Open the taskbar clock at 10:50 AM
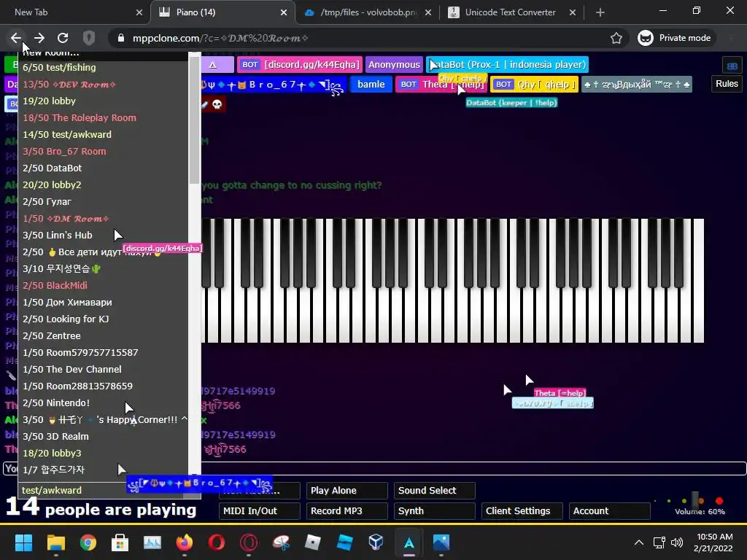This screenshot has height=560, width=747. [x=713, y=542]
